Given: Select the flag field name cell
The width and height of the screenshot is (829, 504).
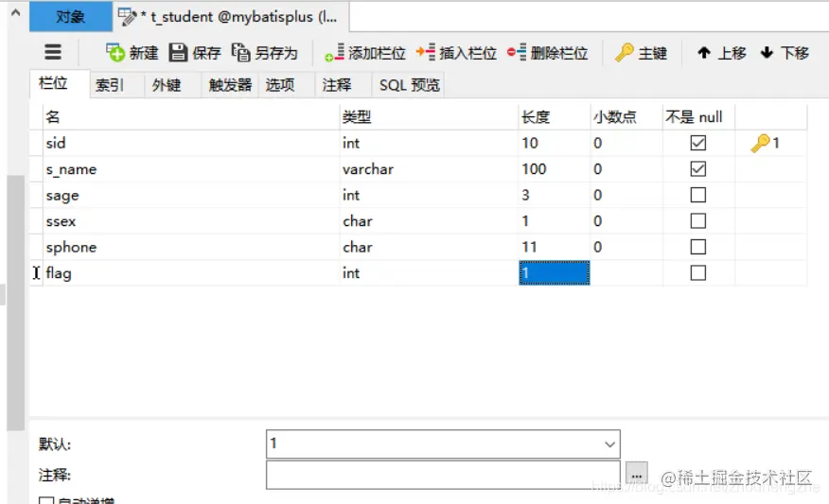Looking at the screenshot, I should coord(191,272).
